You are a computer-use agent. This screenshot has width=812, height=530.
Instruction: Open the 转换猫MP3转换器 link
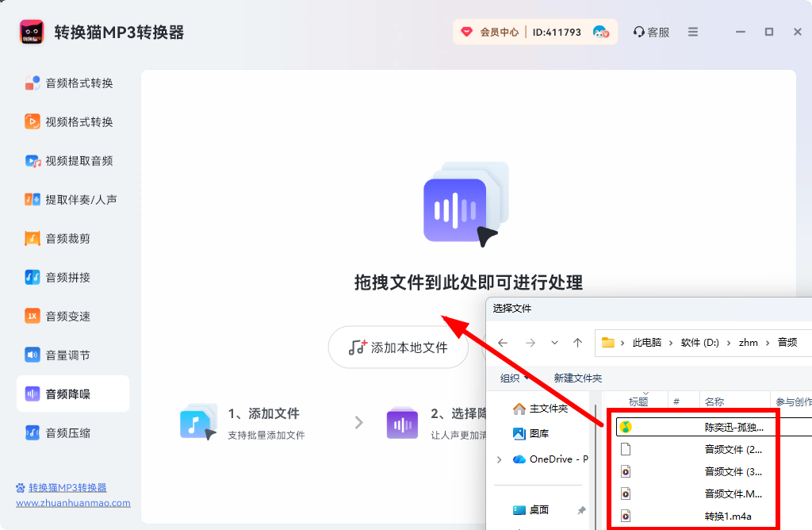[67, 487]
